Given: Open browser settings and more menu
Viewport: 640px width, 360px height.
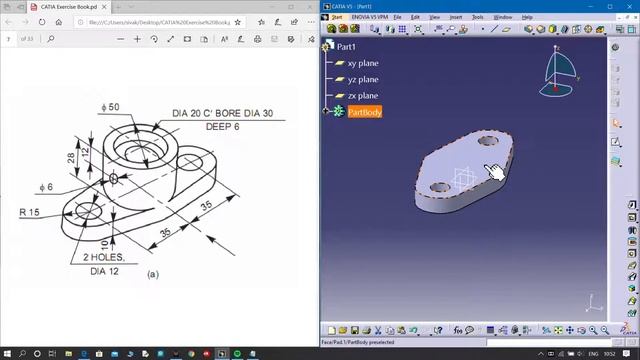Looking at the screenshot, I should coord(311,22).
